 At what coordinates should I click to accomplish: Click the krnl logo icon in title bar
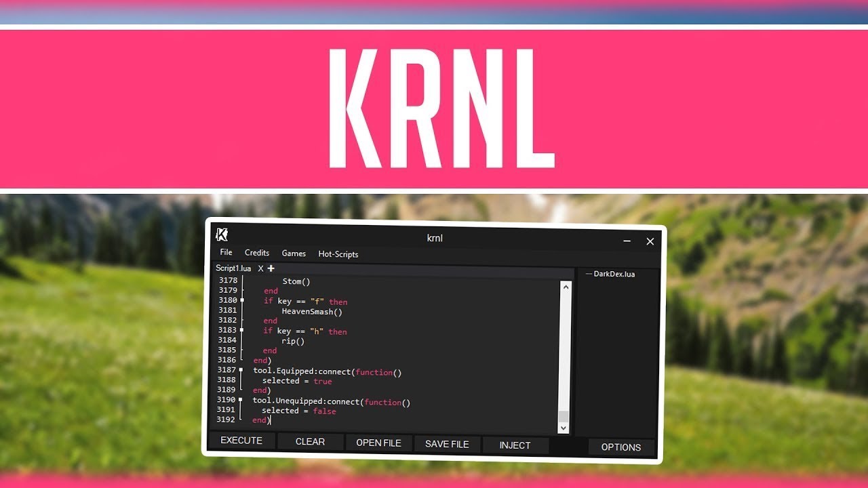point(222,235)
